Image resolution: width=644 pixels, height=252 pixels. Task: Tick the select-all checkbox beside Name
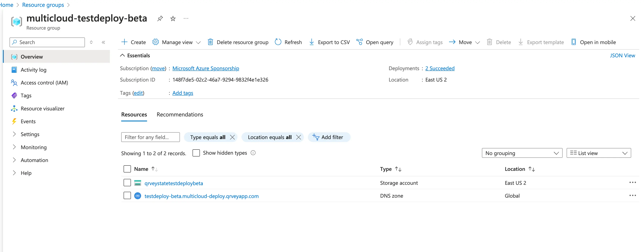tap(127, 169)
